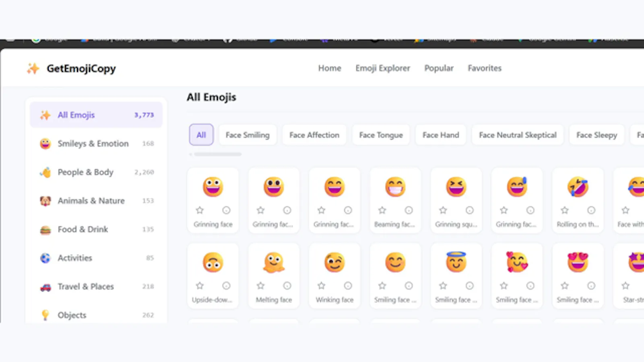Screen dimensions: 644x362
Task: Go to the Popular page
Action: (x=439, y=68)
